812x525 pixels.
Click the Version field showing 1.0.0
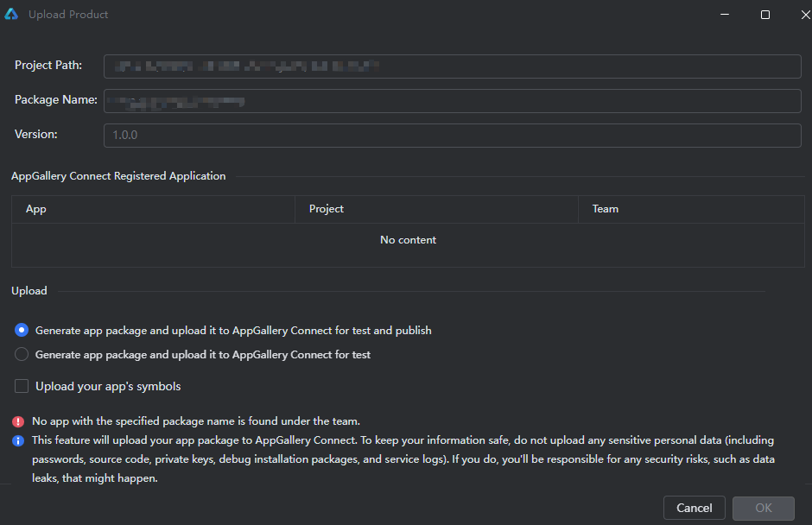pos(452,136)
